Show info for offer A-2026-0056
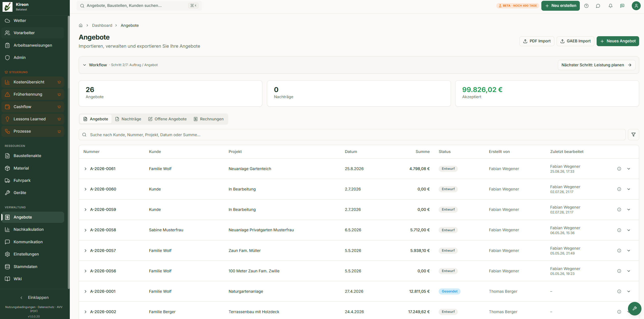 coord(619,271)
